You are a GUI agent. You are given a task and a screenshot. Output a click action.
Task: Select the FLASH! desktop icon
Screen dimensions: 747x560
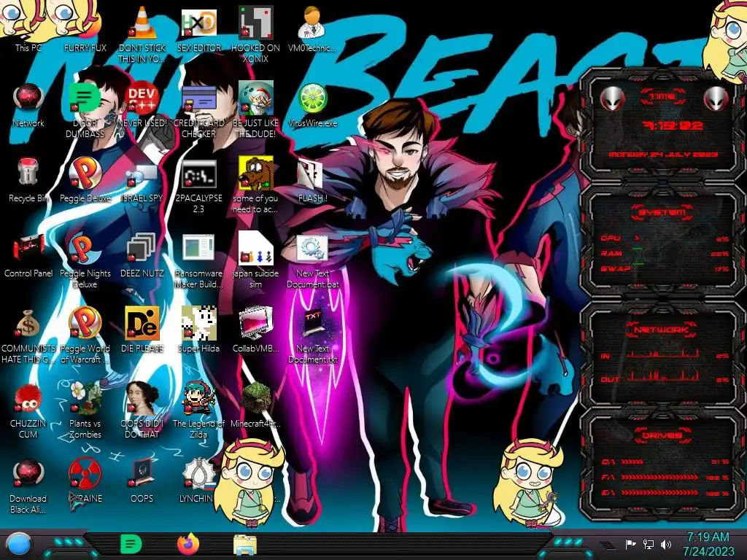pos(312,181)
